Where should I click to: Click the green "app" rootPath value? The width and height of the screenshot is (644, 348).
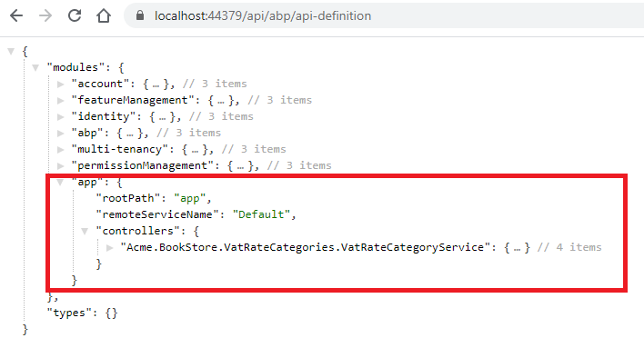[190, 198]
